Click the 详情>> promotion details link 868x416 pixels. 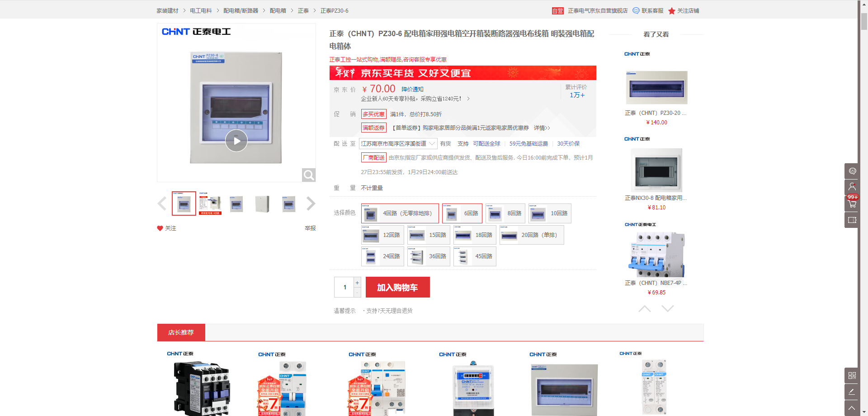[542, 128]
